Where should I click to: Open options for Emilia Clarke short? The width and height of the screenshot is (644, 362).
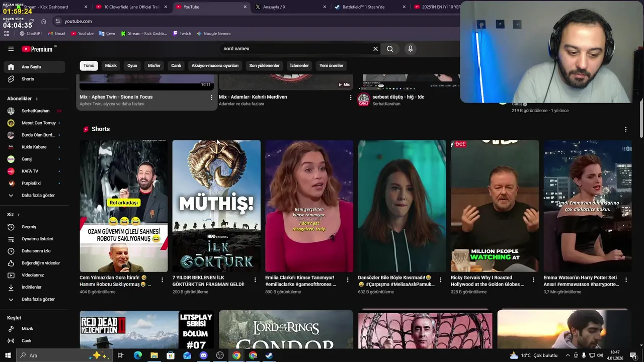point(348,280)
